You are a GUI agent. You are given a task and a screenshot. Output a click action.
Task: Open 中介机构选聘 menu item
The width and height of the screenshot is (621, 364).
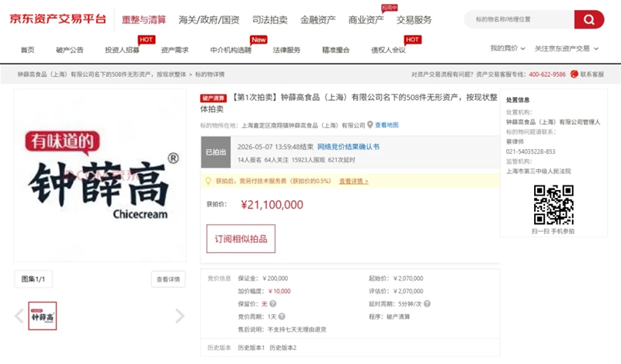tap(231, 50)
